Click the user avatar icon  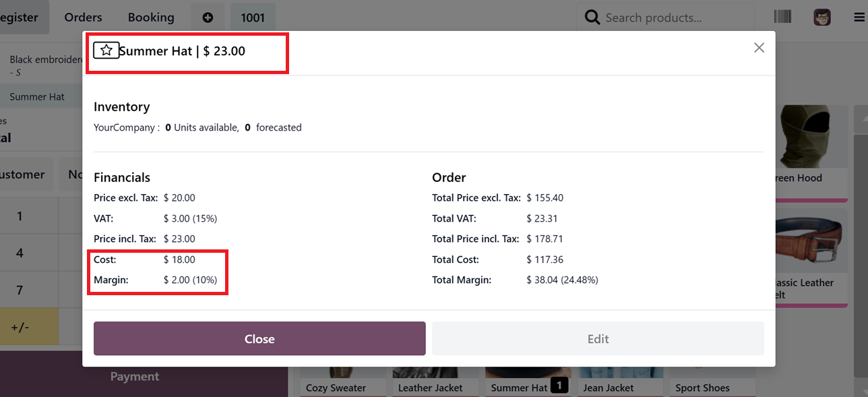click(x=821, y=18)
